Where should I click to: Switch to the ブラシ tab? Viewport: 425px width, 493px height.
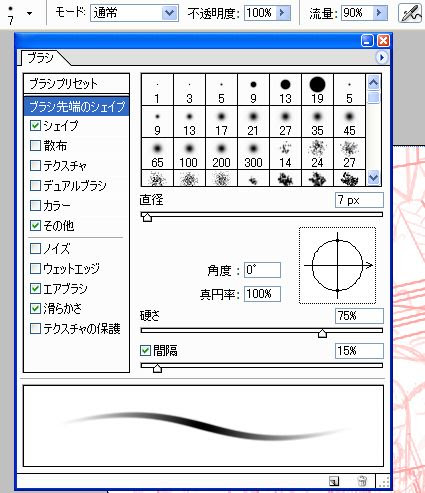pyautogui.click(x=40, y=58)
